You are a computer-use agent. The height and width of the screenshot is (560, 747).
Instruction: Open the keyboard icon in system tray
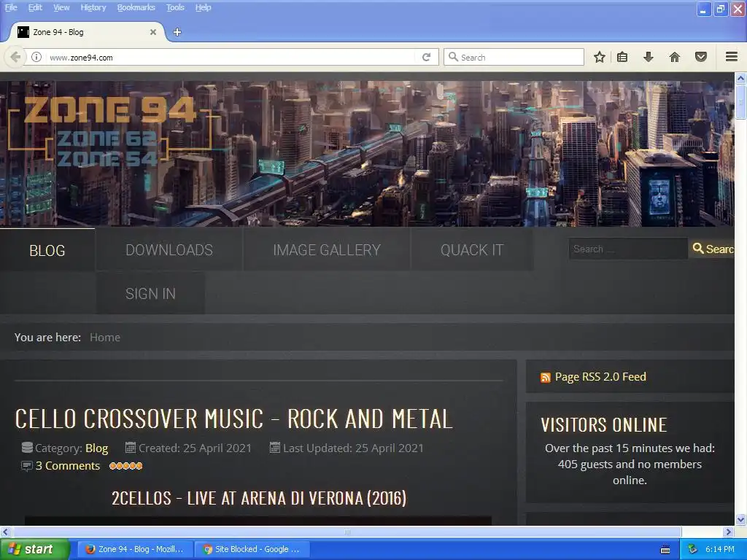(665, 550)
